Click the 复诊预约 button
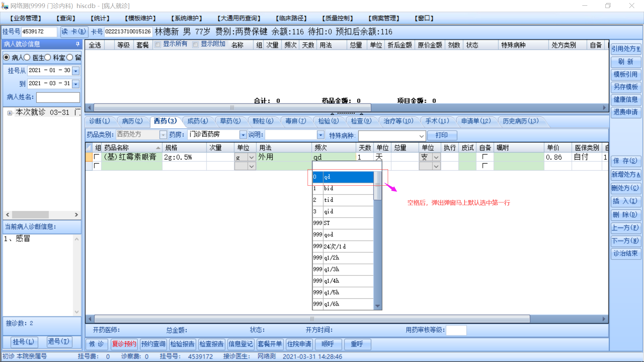Viewport: 644px width, 362px height. [x=124, y=344]
